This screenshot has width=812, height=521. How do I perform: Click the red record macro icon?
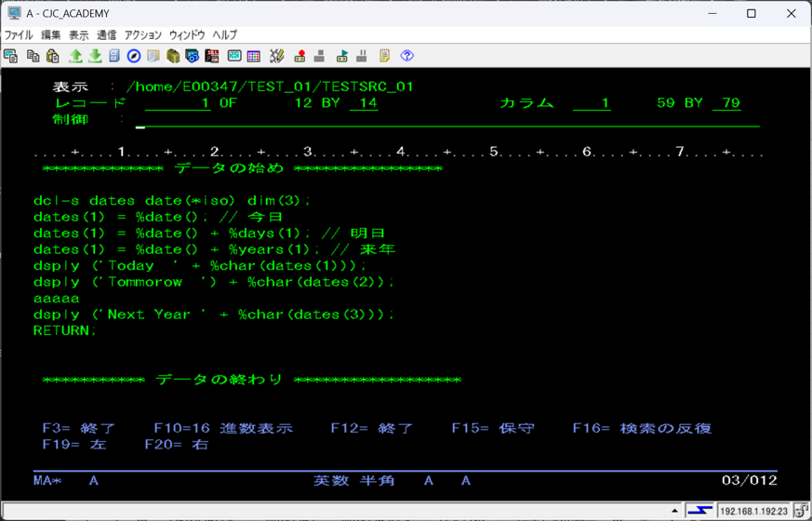pyautogui.click(x=300, y=56)
